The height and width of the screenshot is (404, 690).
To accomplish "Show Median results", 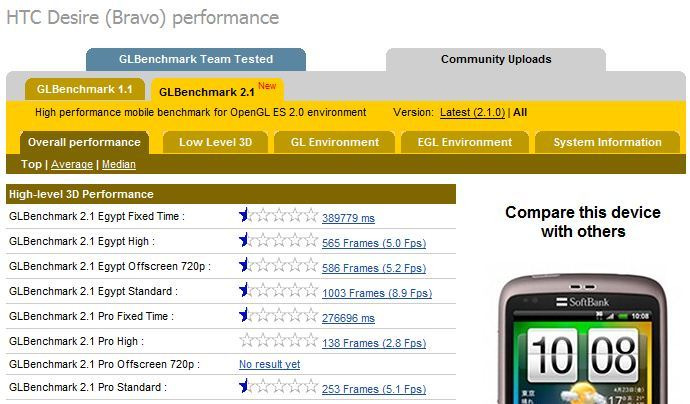I will pyautogui.click(x=119, y=165).
